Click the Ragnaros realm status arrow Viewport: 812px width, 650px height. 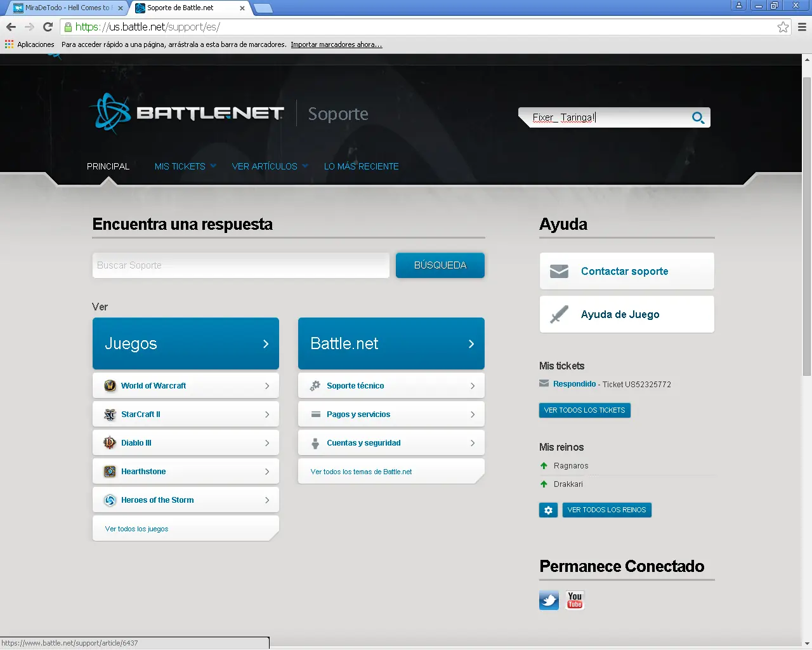click(x=544, y=465)
